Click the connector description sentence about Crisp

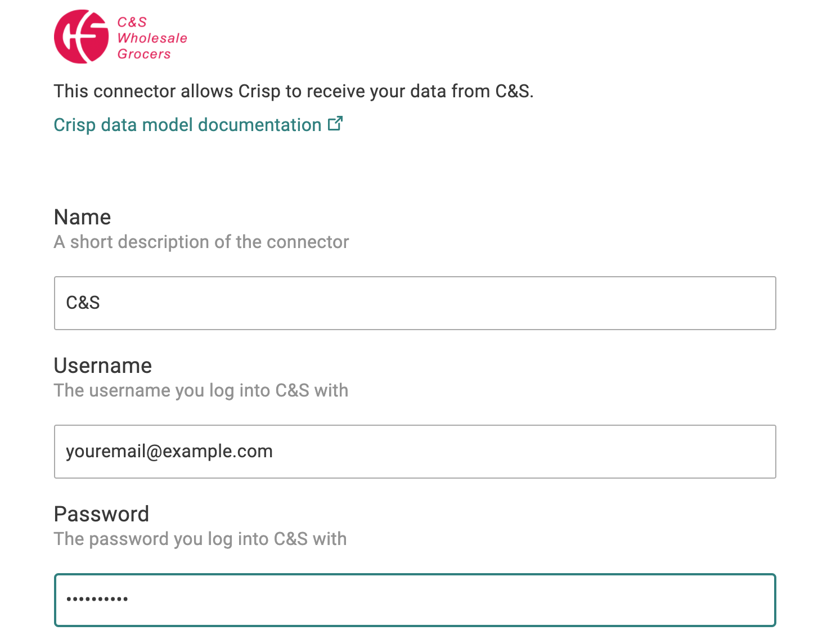click(294, 91)
